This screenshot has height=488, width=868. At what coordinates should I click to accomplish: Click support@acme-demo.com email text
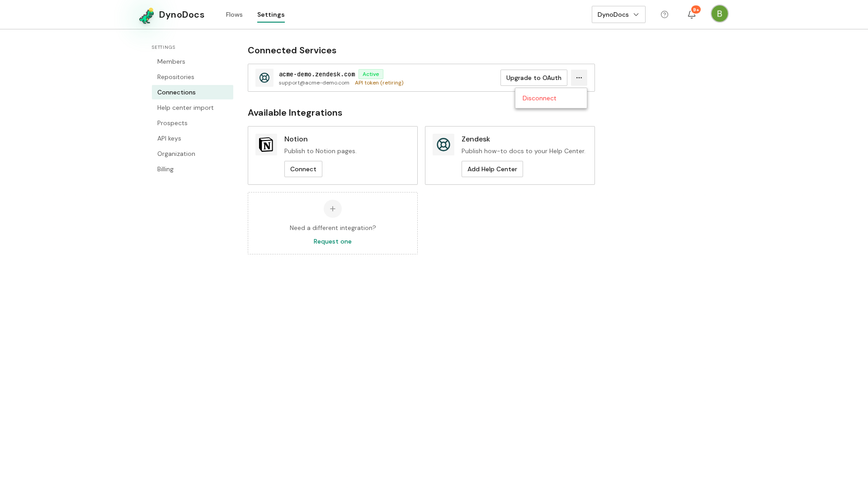314,83
